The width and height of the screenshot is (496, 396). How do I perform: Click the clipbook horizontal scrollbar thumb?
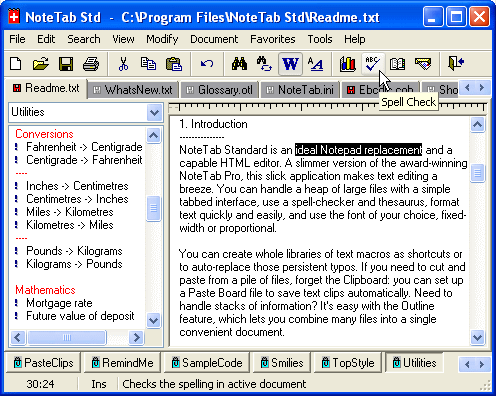point(67,337)
